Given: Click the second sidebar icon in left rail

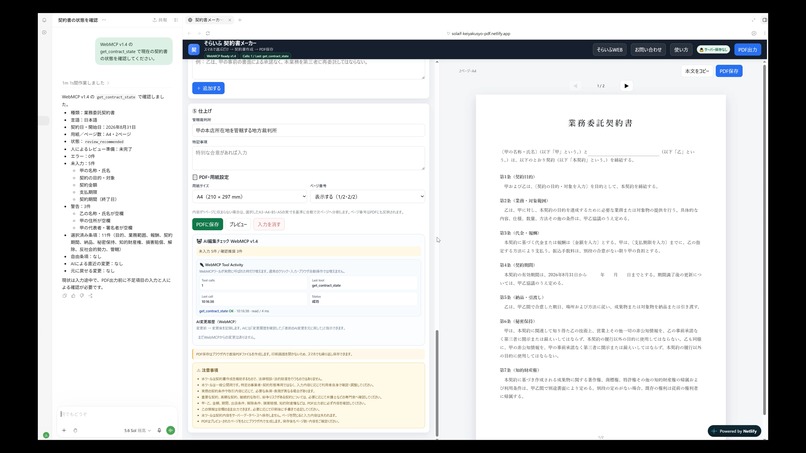Looking at the screenshot, I should pyautogui.click(x=44, y=32).
